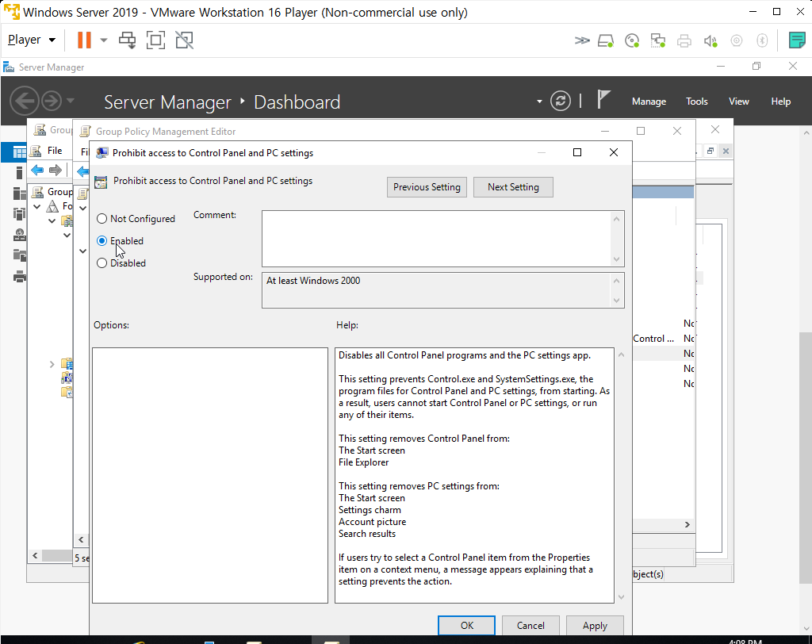Screen dimensions: 812x644
Task: Click the Help text scroll down arrow
Action: (x=622, y=597)
